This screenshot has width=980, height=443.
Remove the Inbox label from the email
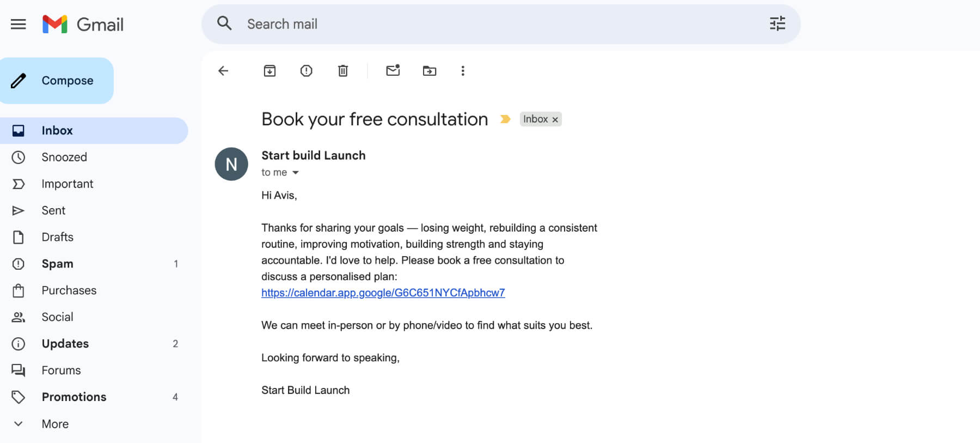click(555, 119)
